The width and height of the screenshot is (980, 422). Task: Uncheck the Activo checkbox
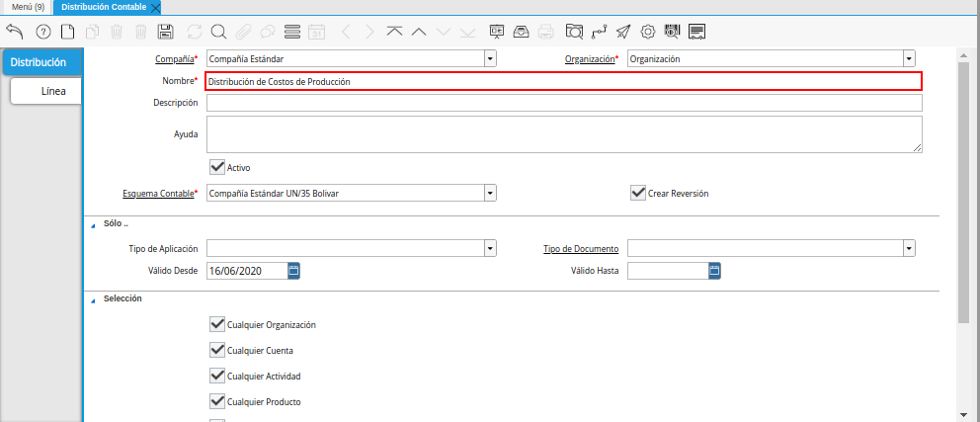click(217, 167)
